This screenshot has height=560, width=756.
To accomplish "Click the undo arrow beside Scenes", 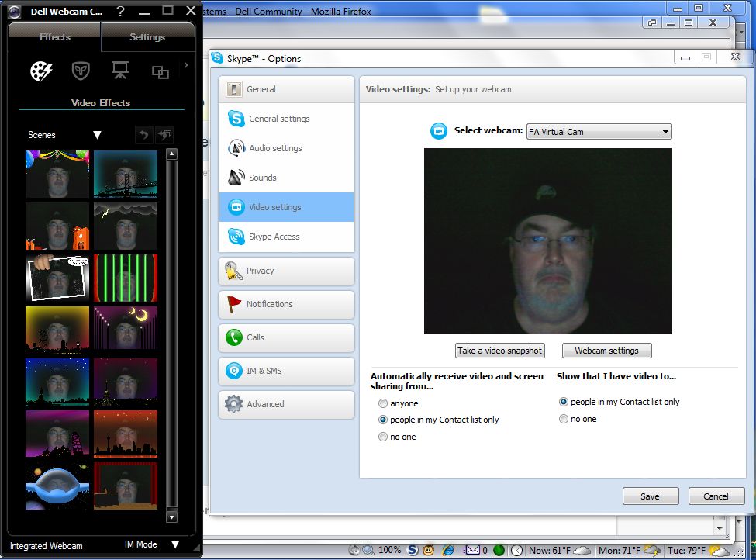I will coord(143,135).
